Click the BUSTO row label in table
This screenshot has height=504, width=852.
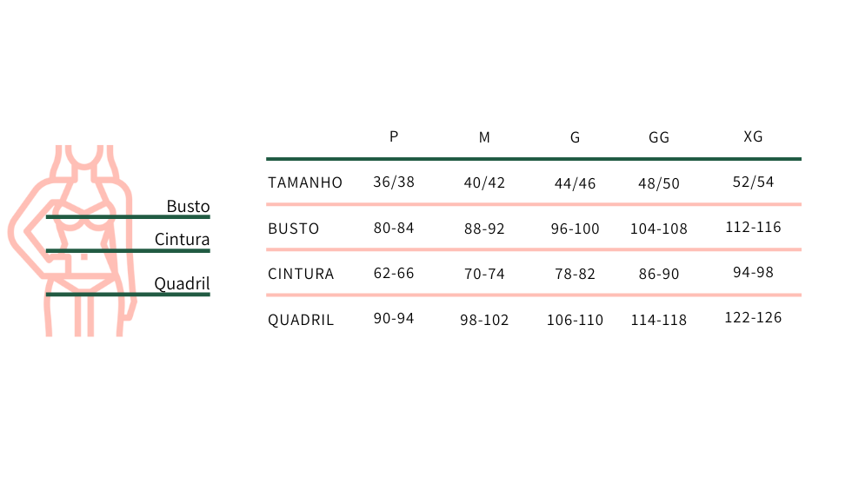pos(294,229)
